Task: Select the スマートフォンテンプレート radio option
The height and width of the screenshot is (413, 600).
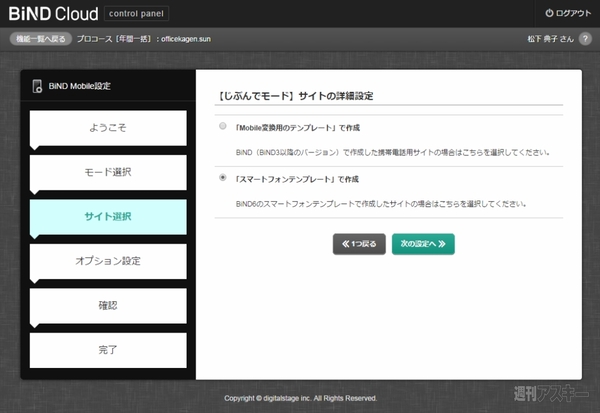Action: [x=222, y=177]
